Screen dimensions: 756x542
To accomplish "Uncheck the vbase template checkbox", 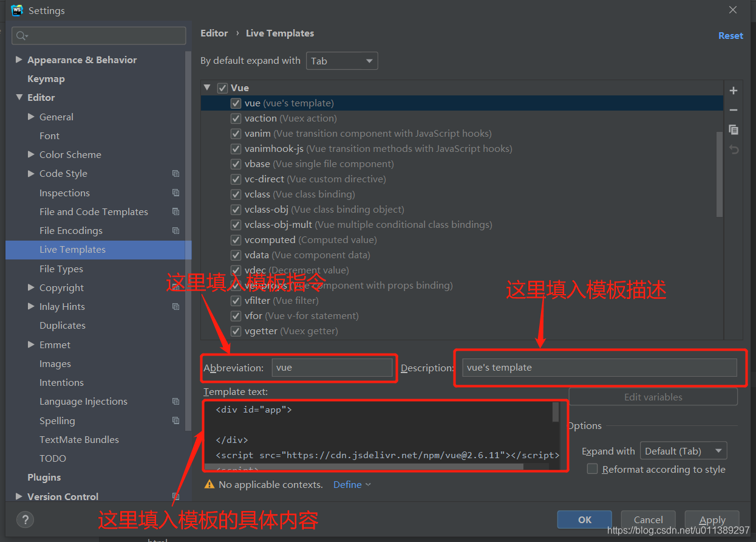I will [x=236, y=164].
